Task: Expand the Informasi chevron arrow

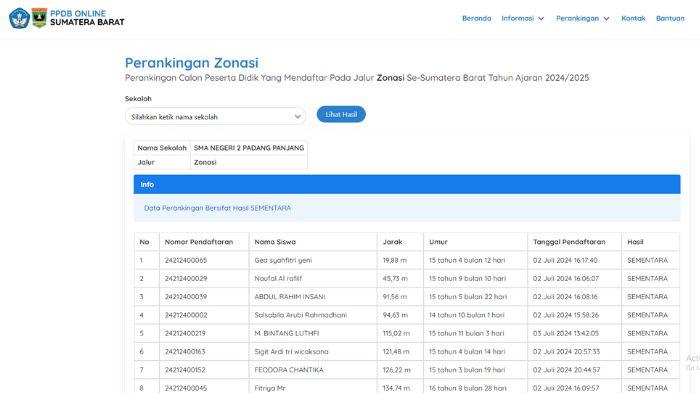Action: coord(541,19)
